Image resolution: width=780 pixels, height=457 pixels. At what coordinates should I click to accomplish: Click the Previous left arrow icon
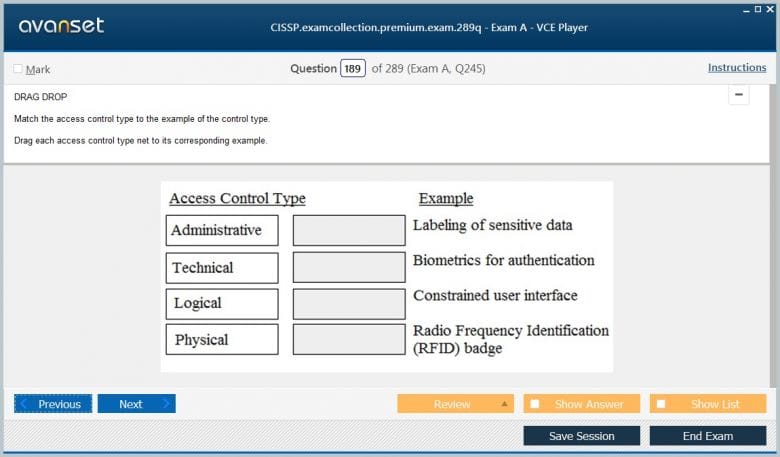pyautogui.click(x=23, y=404)
